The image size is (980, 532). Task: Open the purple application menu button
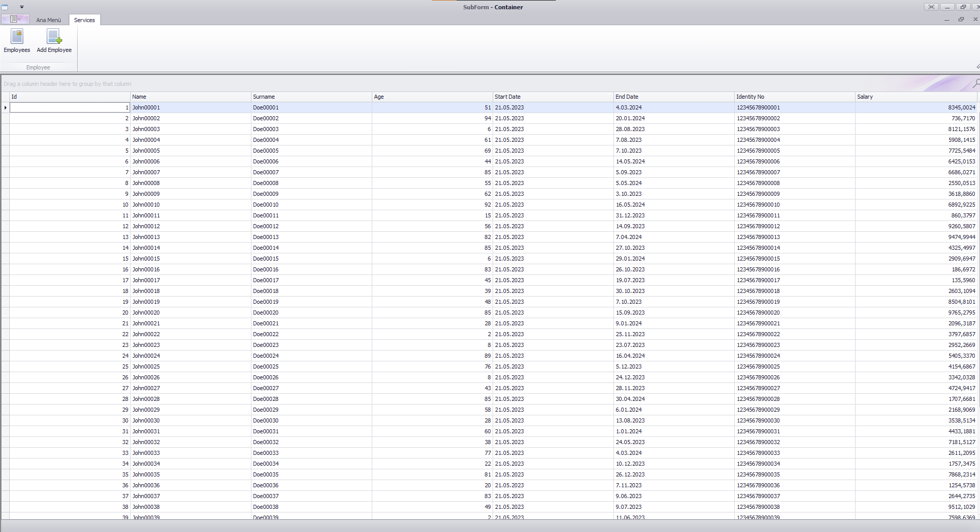(x=14, y=19)
